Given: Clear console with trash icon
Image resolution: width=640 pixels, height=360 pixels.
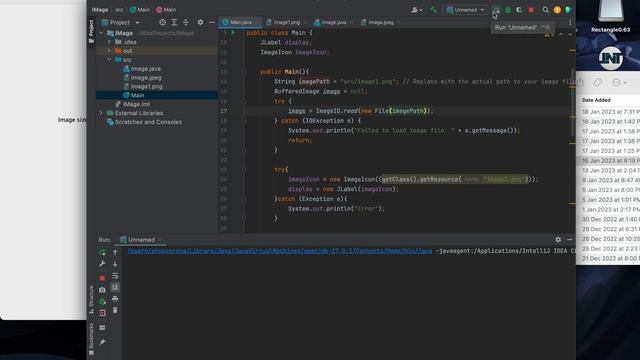Looking at the screenshot, I should [x=115, y=311].
